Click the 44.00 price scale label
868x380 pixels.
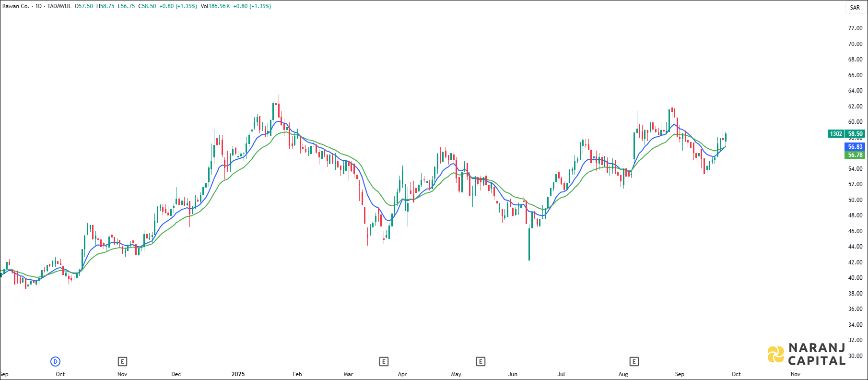(x=855, y=247)
